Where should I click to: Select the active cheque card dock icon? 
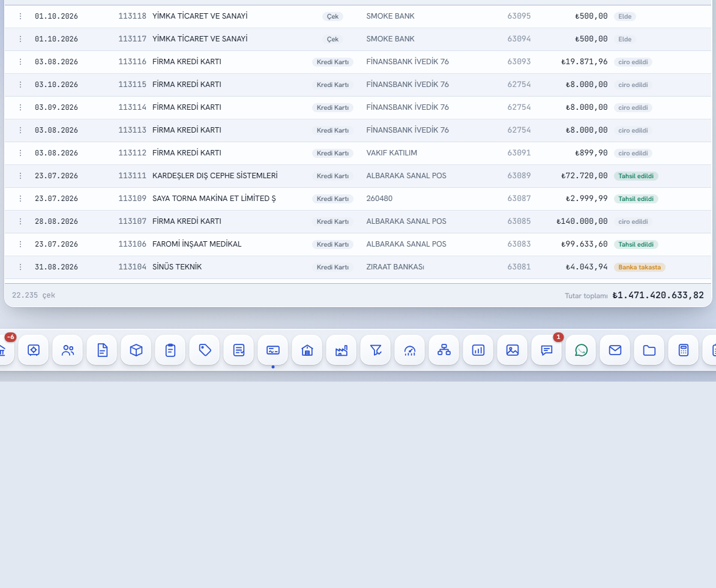(273, 350)
